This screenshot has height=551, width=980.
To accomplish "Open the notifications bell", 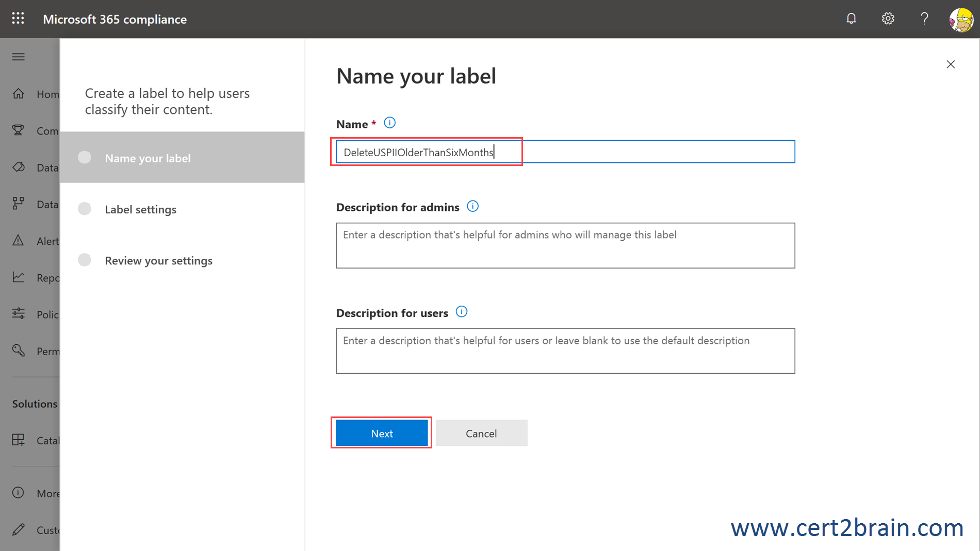I will pos(851,19).
